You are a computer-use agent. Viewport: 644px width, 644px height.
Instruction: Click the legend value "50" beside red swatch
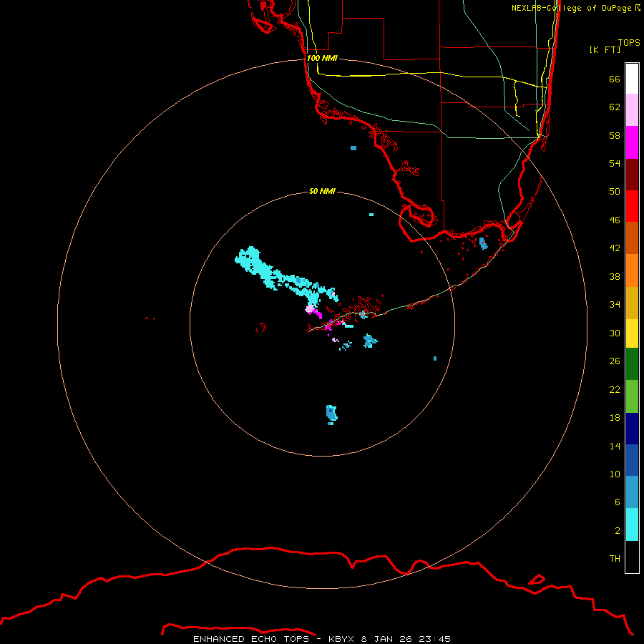pos(615,192)
